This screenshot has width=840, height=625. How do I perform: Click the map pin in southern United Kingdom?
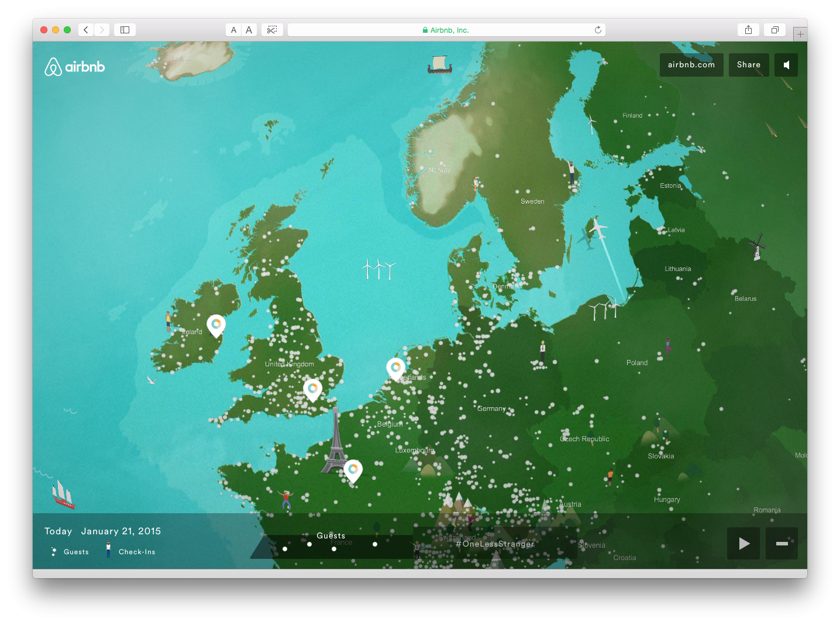[313, 390]
